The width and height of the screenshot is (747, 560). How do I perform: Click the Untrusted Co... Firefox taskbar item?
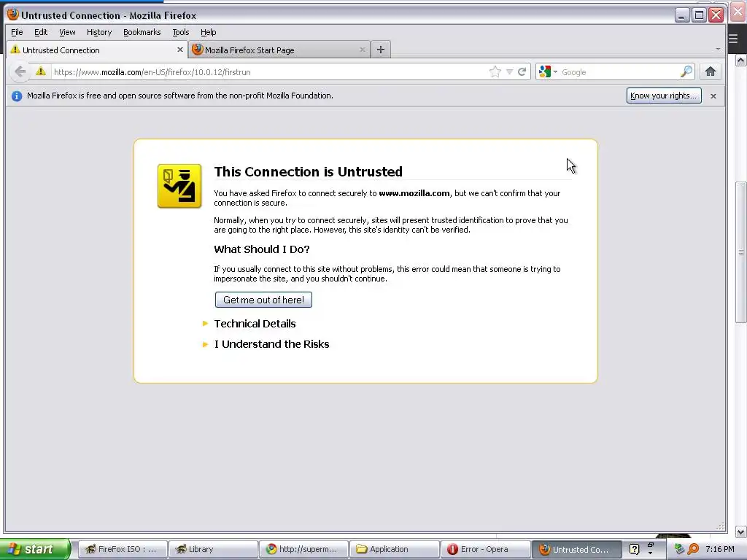point(576,549)
